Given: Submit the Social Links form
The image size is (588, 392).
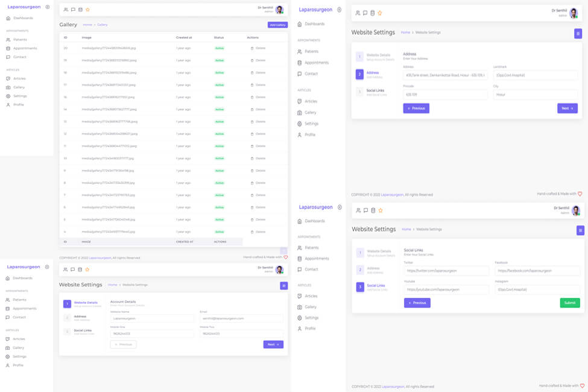Looking at the screenshot, I should pos(569,303).
